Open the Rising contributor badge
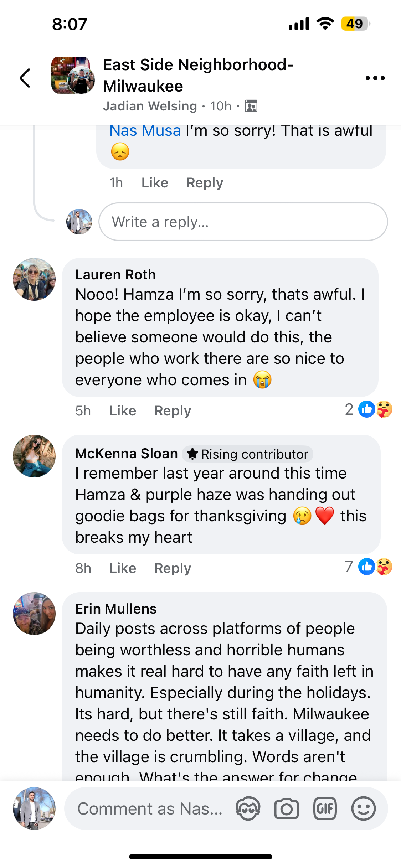Viewport: 401px width, 868px height. coord(248,454)
